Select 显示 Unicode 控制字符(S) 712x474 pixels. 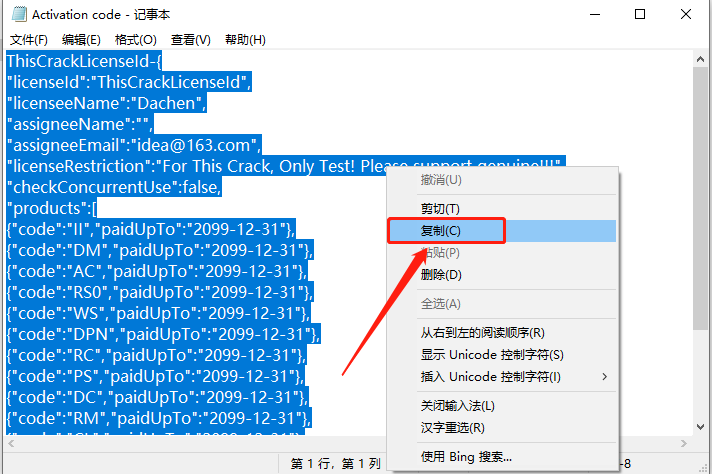tap(503, 355)
